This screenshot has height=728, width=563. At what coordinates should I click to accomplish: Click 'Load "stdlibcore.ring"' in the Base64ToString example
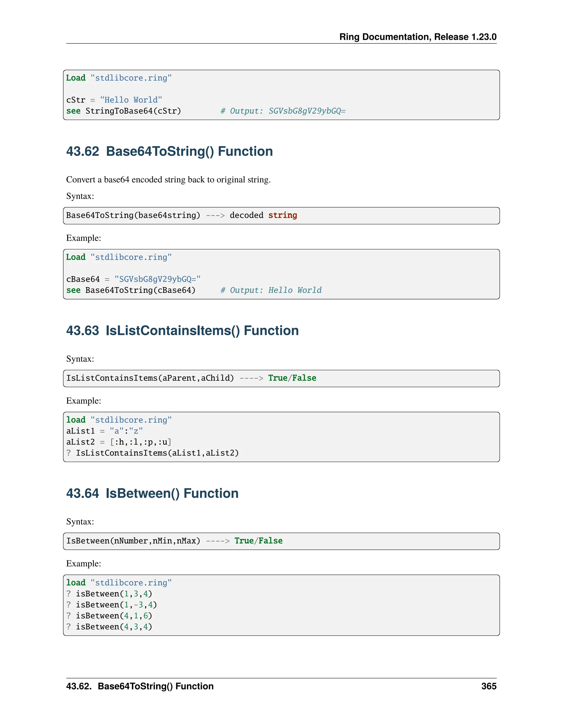119,257
